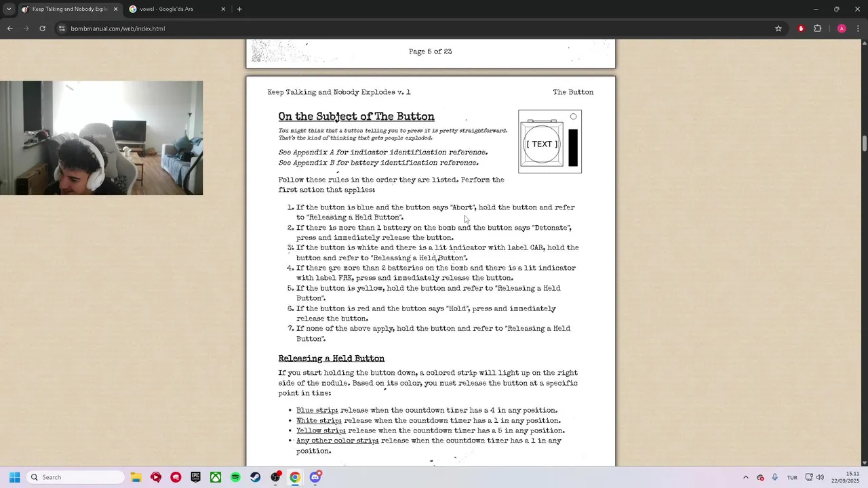Click rule 7 'If none of the above apply'
The image size is (868, 488).
433,333
